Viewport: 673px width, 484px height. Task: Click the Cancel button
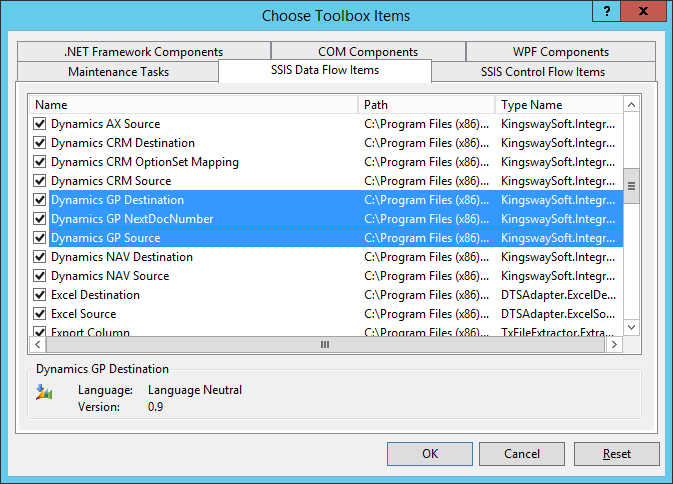click(x=521, y=454)
